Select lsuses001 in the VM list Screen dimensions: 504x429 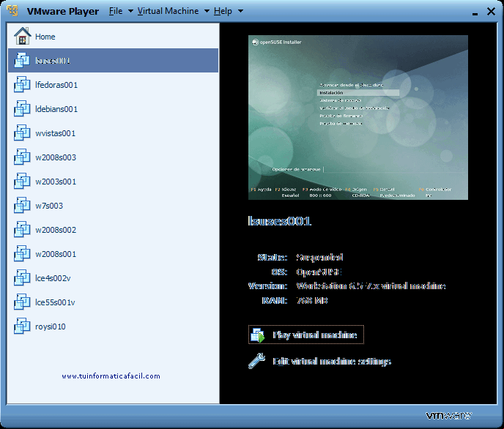click(x=113, y=60)
